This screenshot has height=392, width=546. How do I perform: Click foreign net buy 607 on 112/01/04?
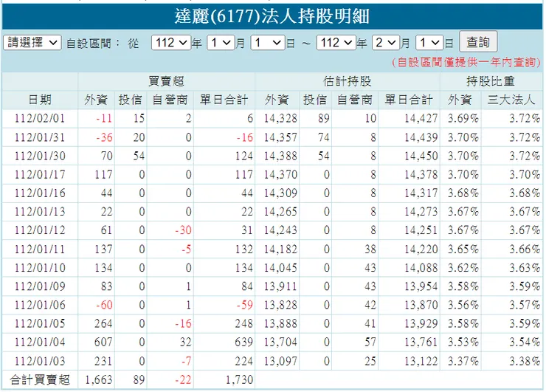(103, 343)
